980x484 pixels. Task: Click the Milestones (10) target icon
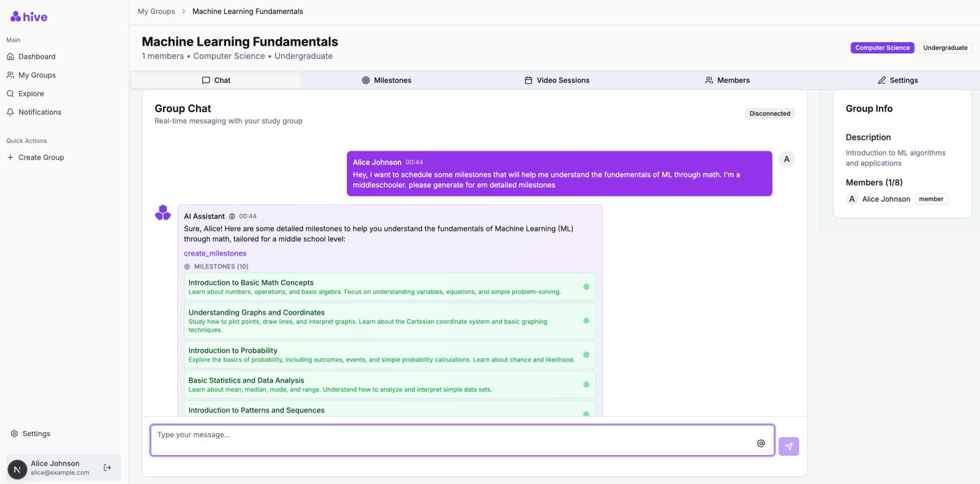(x=187, y=267)
